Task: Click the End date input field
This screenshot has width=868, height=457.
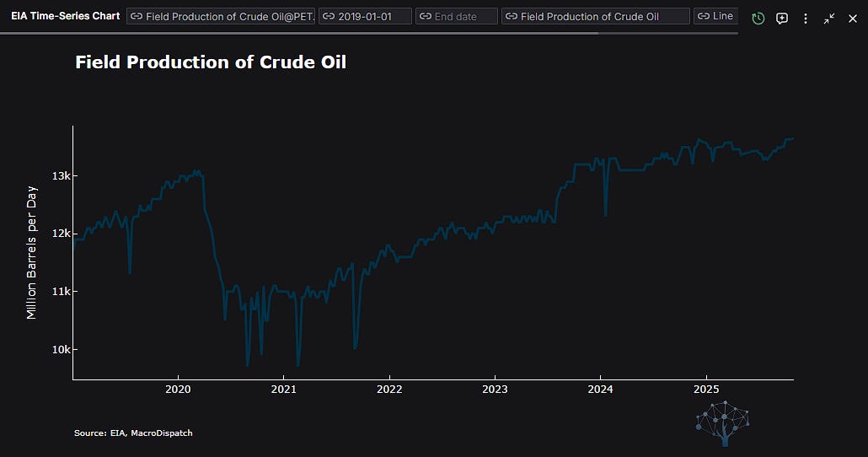Action: (x=457, y=16)
